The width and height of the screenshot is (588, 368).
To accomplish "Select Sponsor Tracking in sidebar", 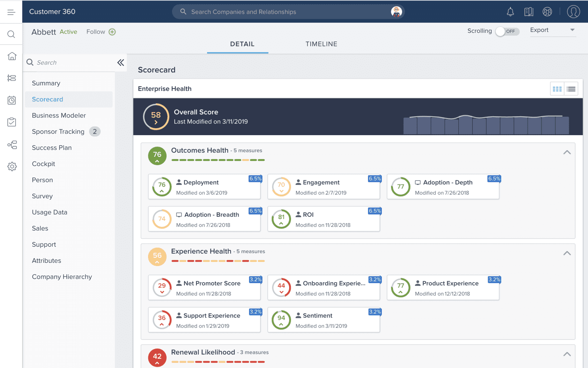I will 58,131.
